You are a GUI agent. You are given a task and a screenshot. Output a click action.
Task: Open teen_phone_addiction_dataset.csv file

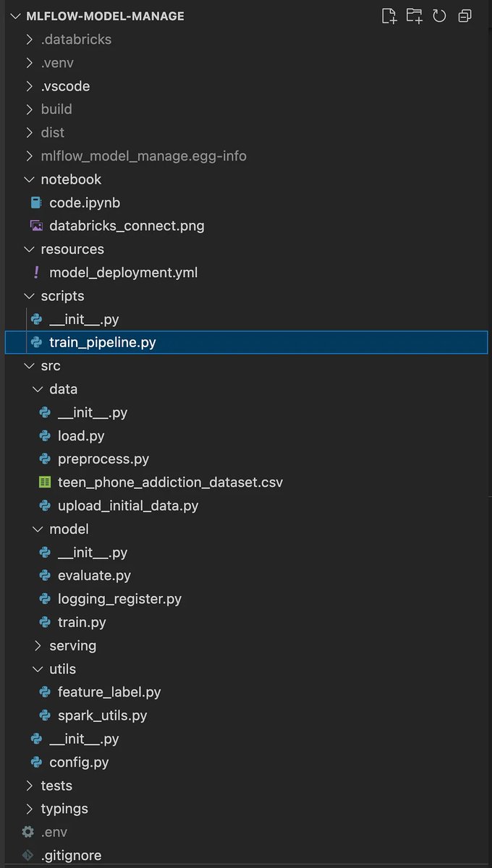[170, 482]
